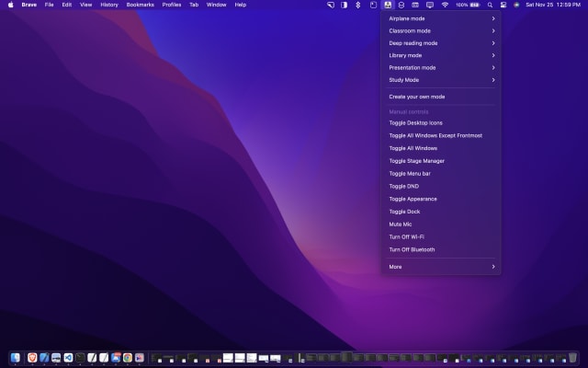Viewport: 588px width, 368px height.
Task: Open the Keynote app with red badge in Dock
Action: point(116,358)
